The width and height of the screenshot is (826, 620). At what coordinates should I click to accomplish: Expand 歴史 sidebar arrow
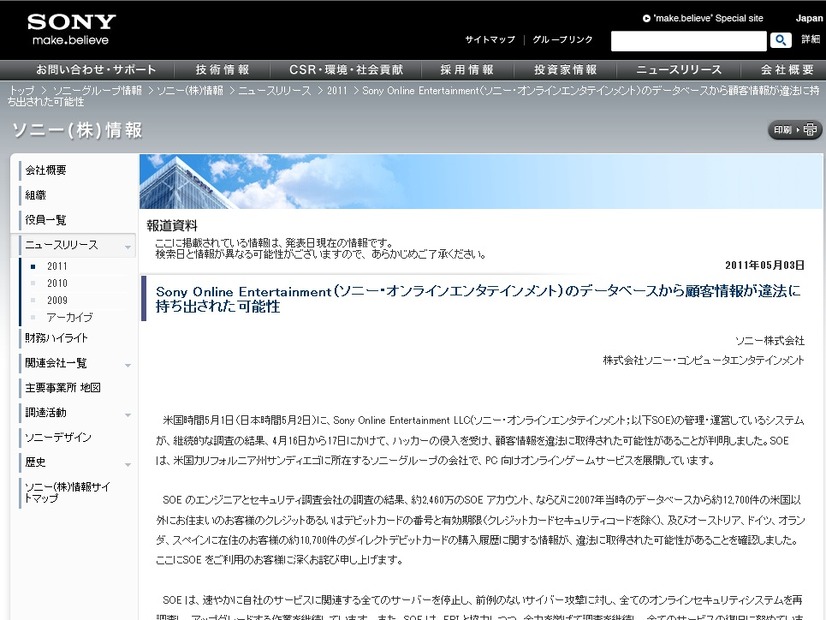coord(127,464)
